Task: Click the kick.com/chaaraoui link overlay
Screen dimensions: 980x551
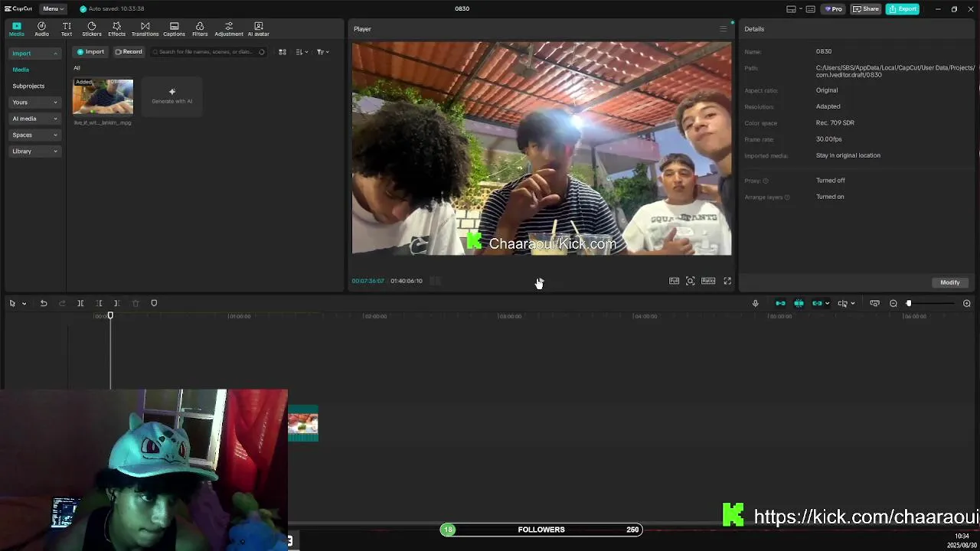Action: [x=866, y=517]
